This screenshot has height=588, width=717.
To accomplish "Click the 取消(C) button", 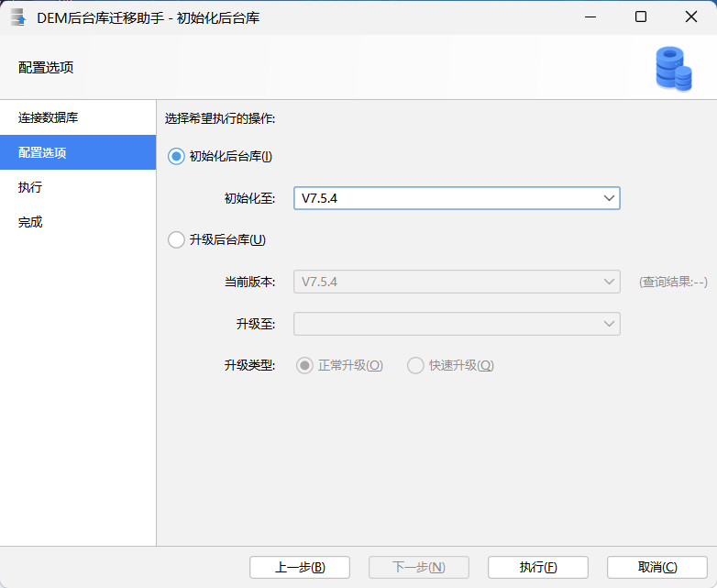I will coord(657,568).
